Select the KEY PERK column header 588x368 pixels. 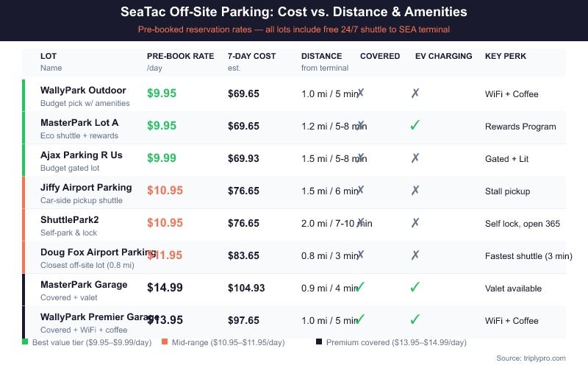coord(506,56)
